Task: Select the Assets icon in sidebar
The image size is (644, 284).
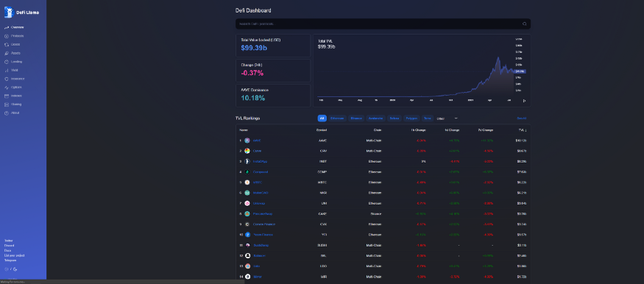Action: coord(6,54)
